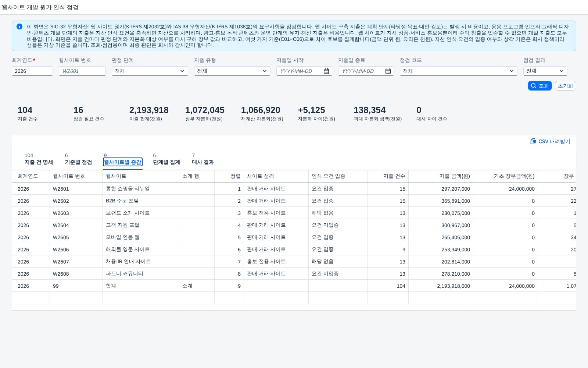Viewport: 588px width, 368px height.
Task: Click the CSV 내려받기 download icon
Action: pos(533,141)
